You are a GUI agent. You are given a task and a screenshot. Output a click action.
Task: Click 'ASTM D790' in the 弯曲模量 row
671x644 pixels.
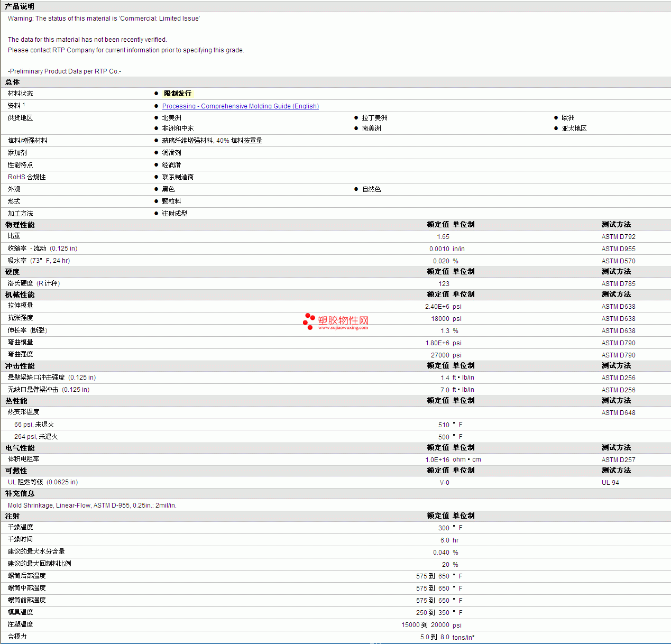click(x=619, y=343)
